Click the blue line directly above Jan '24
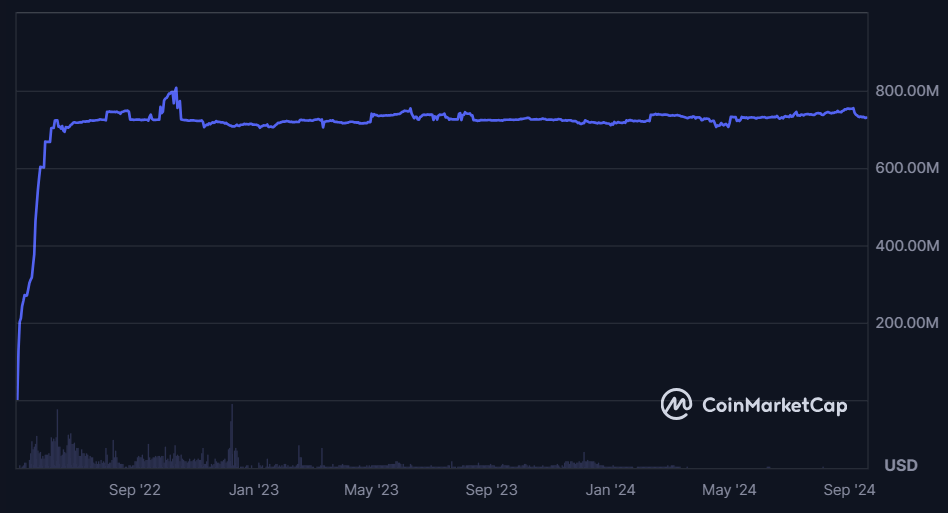 (610, 123)
